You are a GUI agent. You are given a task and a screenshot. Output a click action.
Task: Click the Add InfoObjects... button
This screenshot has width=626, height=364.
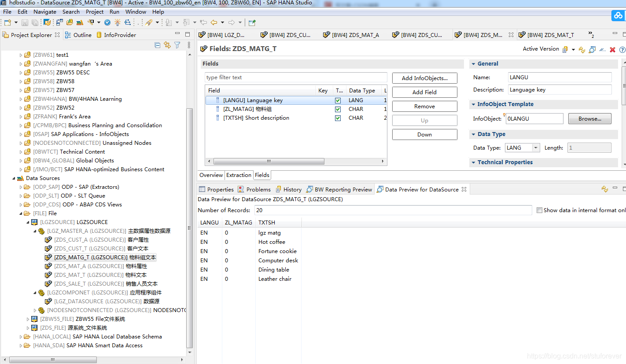(424, 78)
